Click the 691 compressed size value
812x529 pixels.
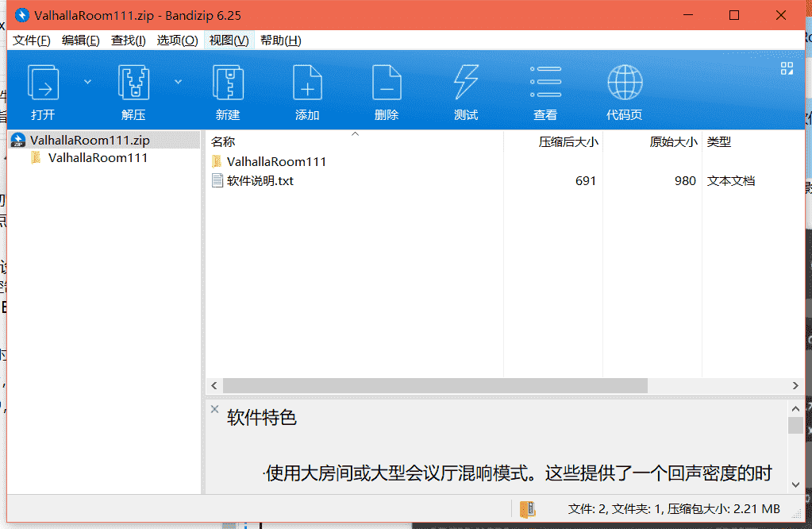pyautogui.click(x=586, y=181)
